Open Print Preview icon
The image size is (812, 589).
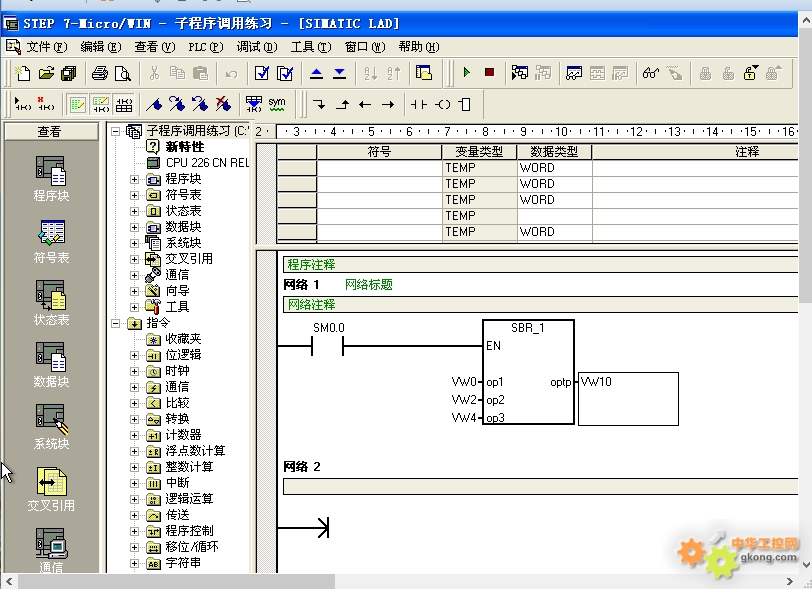[123, 73]
